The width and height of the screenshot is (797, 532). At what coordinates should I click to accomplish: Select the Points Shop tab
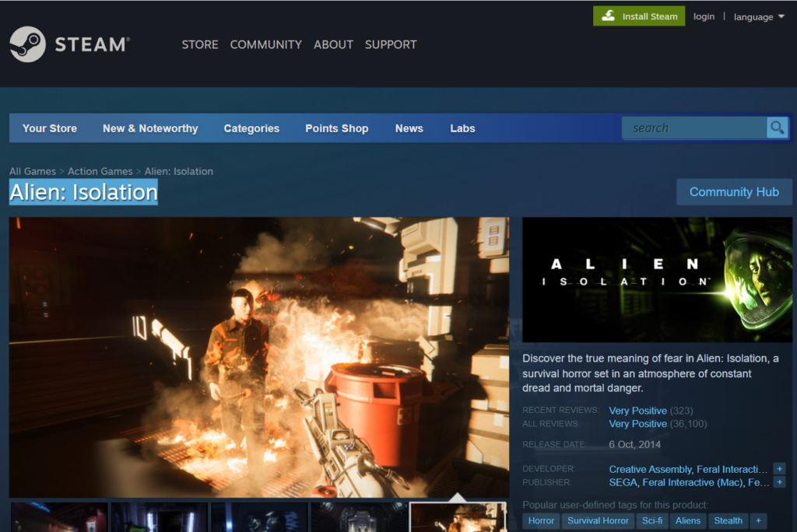[336, 128]
